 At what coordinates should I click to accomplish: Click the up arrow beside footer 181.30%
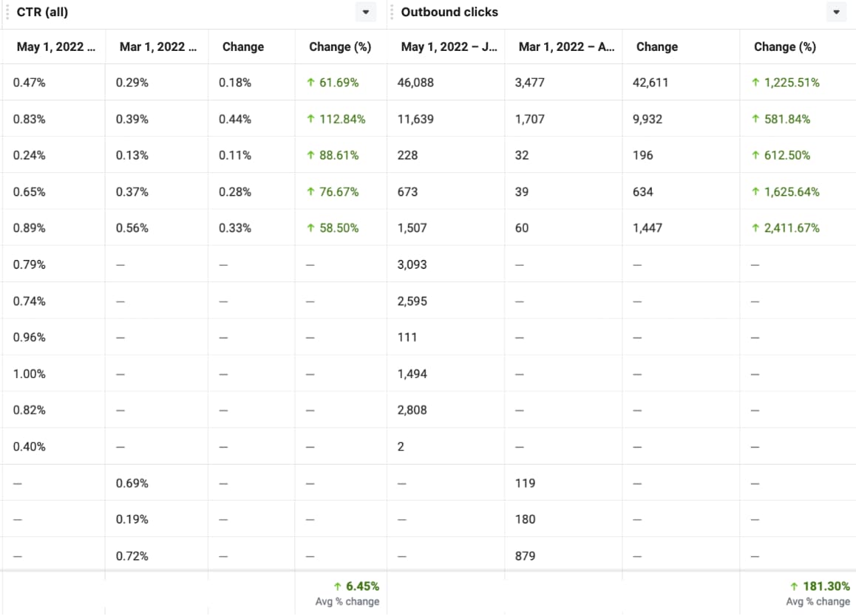795,586
